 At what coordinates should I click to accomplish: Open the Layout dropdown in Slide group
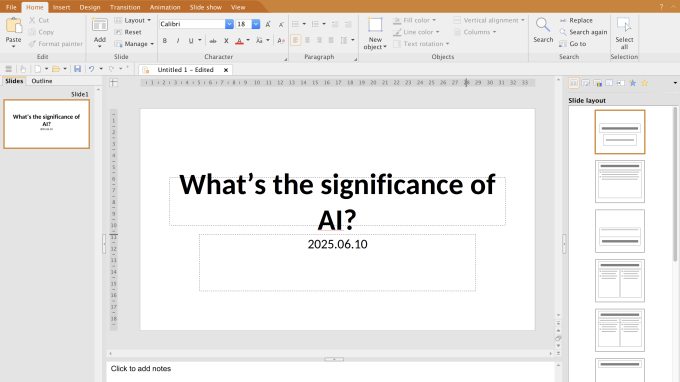pos(132,20)
